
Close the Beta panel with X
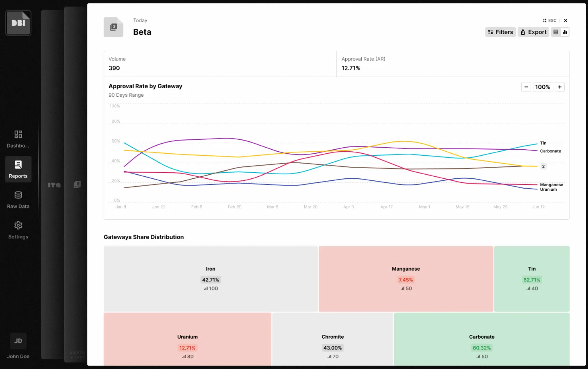click(565, 20)
